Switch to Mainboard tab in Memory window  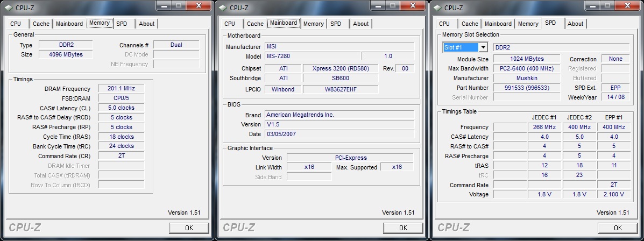69,24
